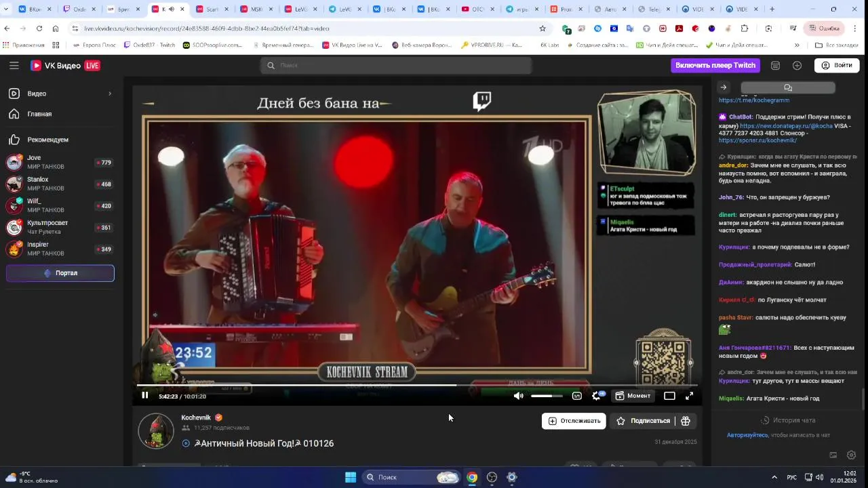The width and height of the screenshot is (868, 488).
Task: Click the Отслеживать follow button
Action: [574, 421]
